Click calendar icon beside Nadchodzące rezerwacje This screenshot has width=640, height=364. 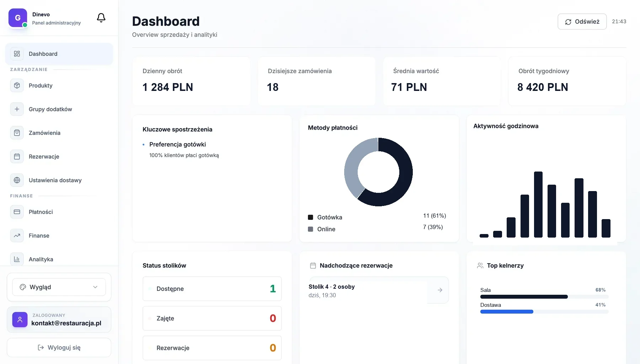tap(313, 266)
